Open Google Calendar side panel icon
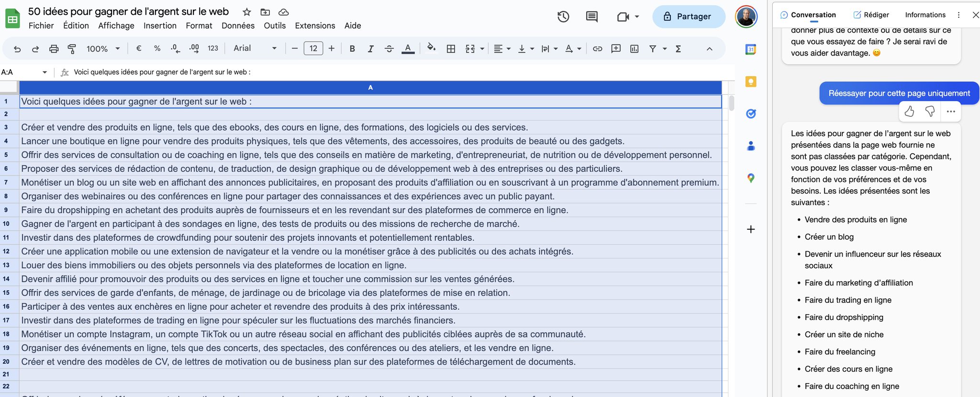The height and width of the screenshot is (397, 980). [x=751, y=49]
